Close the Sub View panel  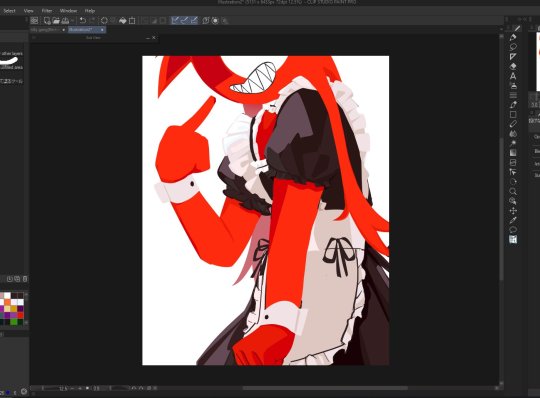pyautogui.click(x=154, y=38)
